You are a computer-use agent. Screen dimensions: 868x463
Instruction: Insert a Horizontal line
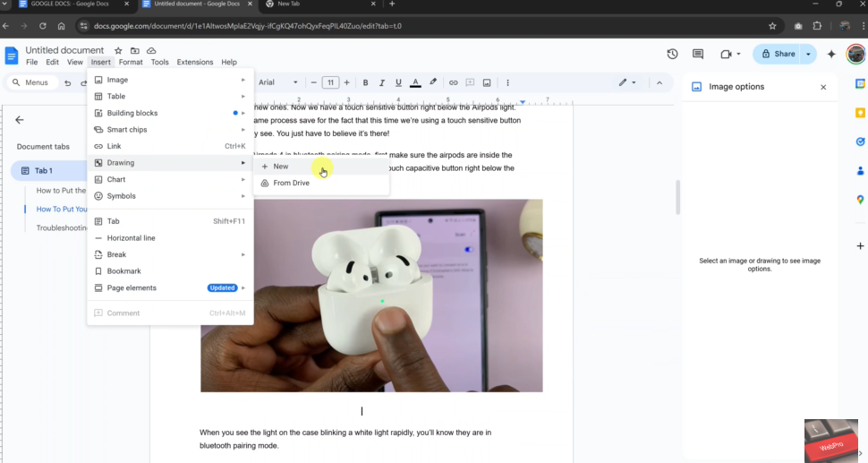click(171, 238)
